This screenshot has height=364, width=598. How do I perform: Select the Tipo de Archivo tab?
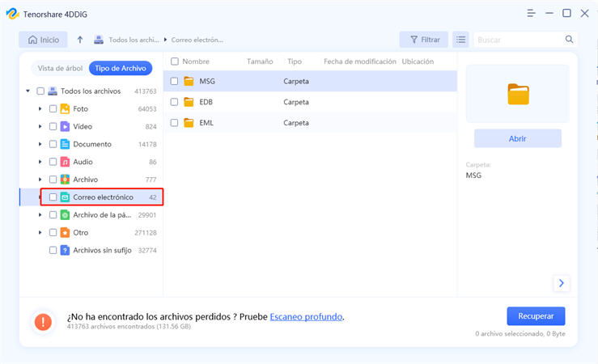120,69
